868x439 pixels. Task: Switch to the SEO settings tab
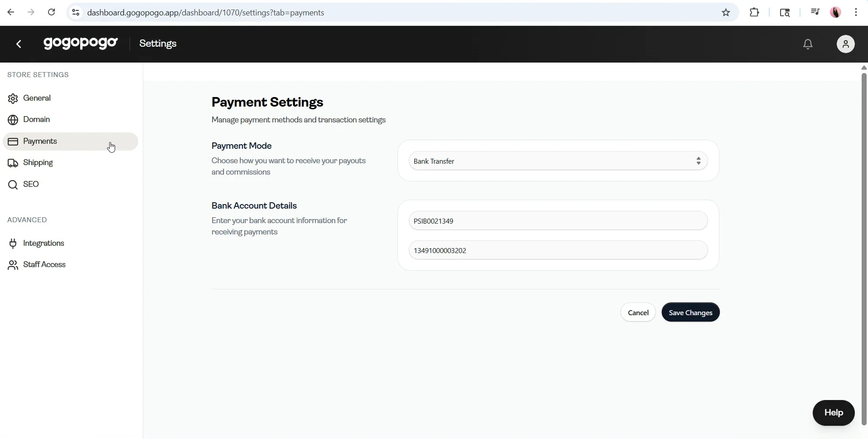70,185
